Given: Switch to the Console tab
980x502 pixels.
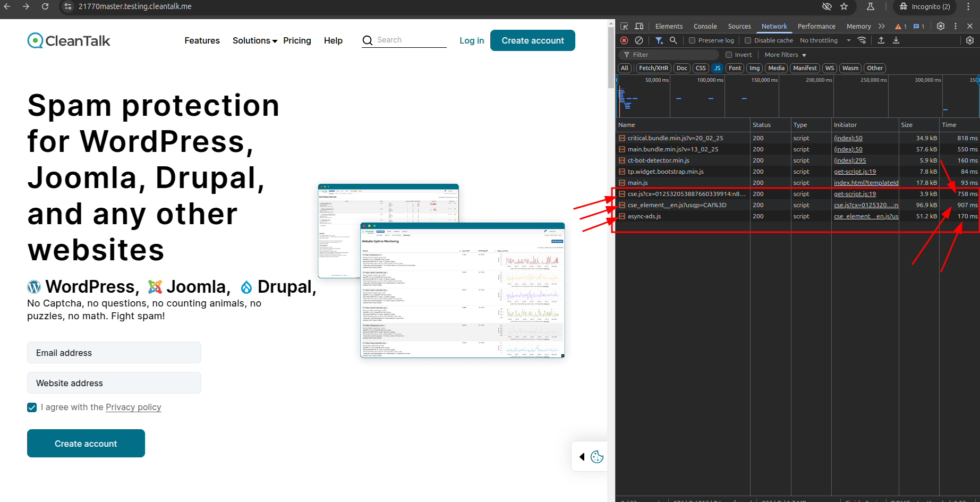Looking at the screenshot, I should [x=705, y=26].
